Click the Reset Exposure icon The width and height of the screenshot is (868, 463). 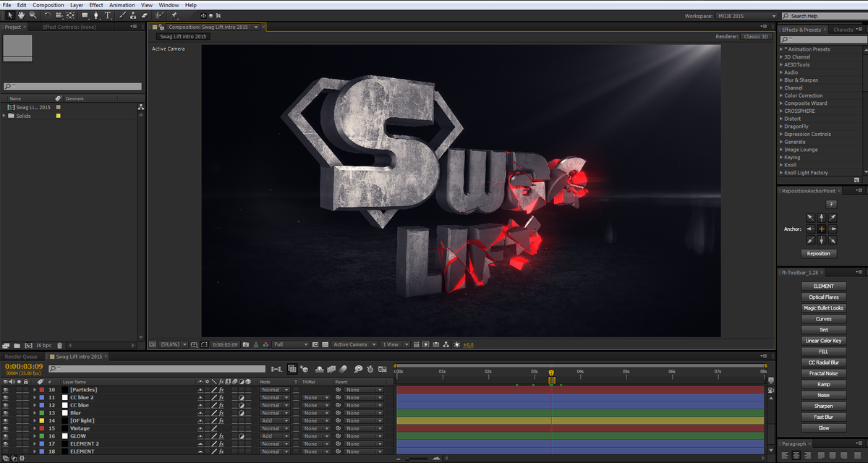tap(456, 344)
